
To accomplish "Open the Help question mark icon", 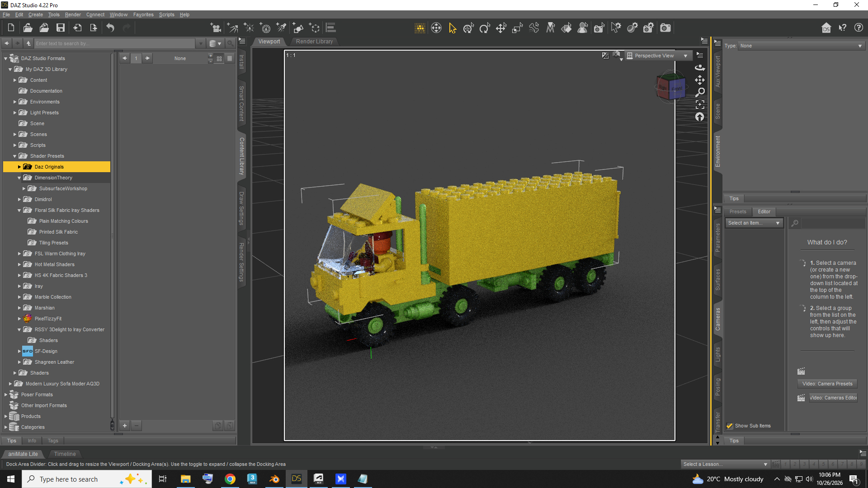I will point(859,28).
